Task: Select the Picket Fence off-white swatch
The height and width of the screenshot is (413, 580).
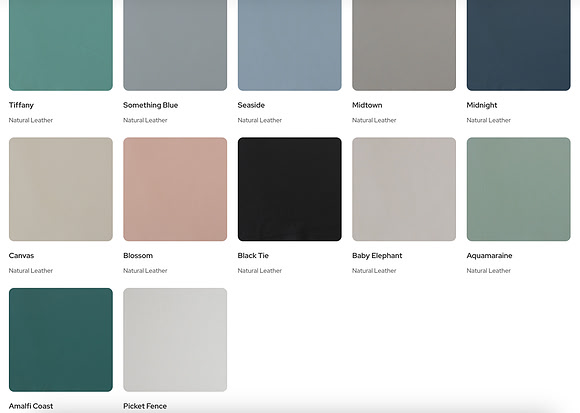Action: pyautogui.click(x=175, y=340)
